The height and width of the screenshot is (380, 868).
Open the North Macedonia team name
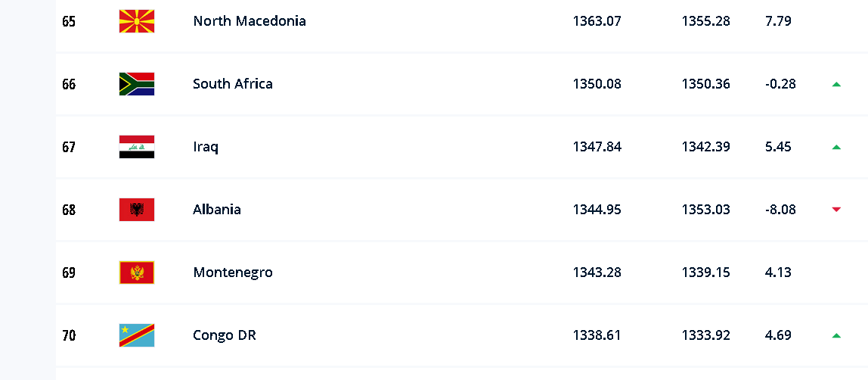pos(250,21)
